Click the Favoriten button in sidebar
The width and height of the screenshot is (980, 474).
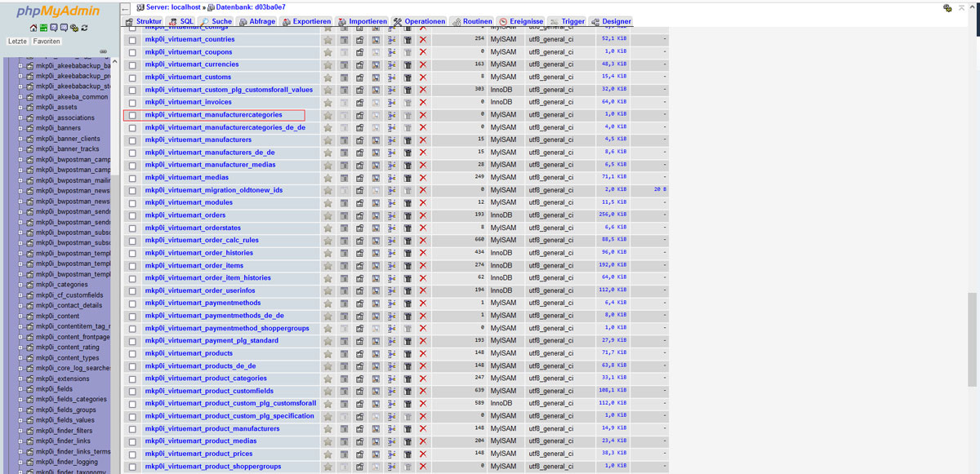[47, 41]
